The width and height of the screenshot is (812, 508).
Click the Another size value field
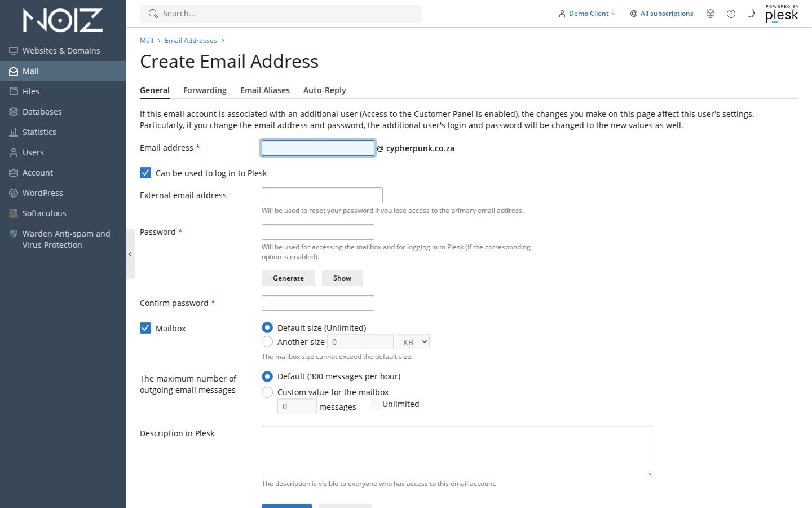[360, 342]
